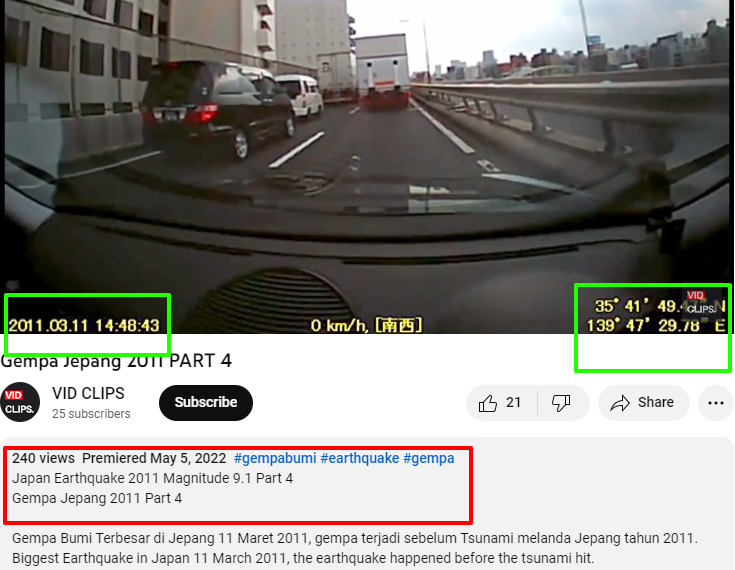Click the #gempabumi hashtag

(x=275, y=458)
